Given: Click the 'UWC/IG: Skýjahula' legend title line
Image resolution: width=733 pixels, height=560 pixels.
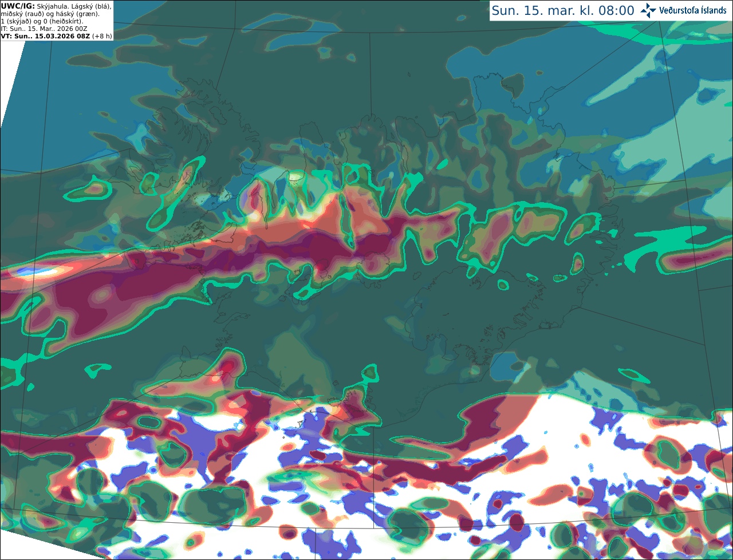Looking at the screenshot, I should click(56, 6).
